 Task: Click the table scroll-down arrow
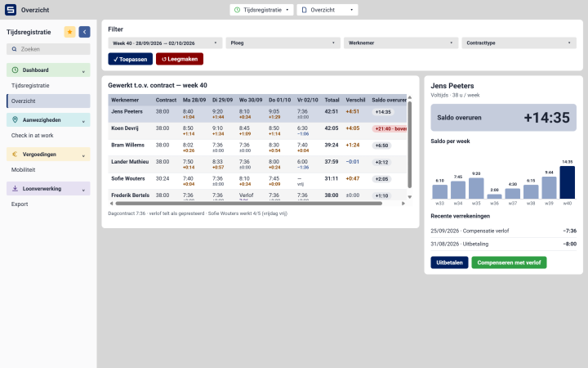409,197
